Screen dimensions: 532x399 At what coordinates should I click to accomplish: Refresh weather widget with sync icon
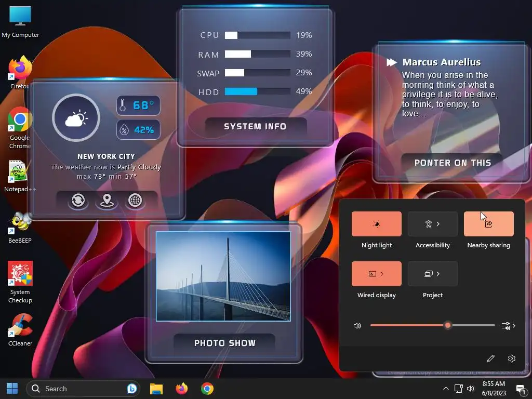coord(78,200)
